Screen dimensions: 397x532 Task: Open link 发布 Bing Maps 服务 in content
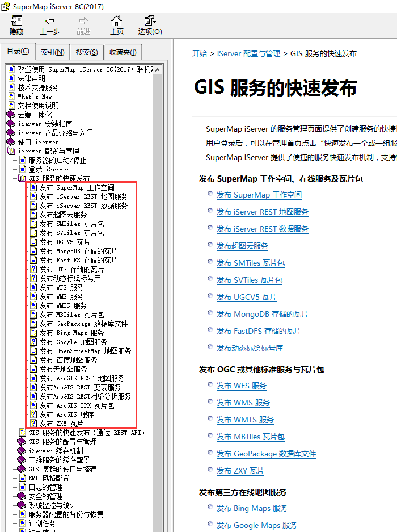[x=252, y=508]
